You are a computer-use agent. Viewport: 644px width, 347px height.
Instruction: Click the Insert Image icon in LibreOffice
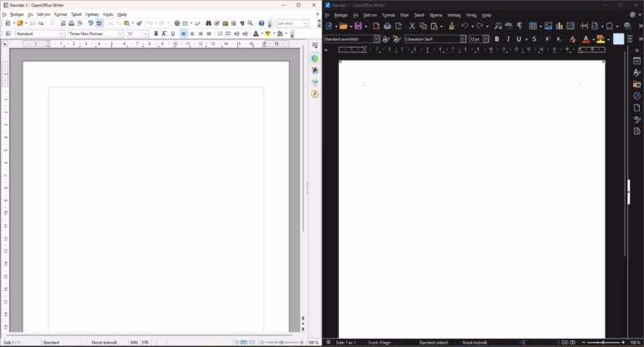(548, 26)
